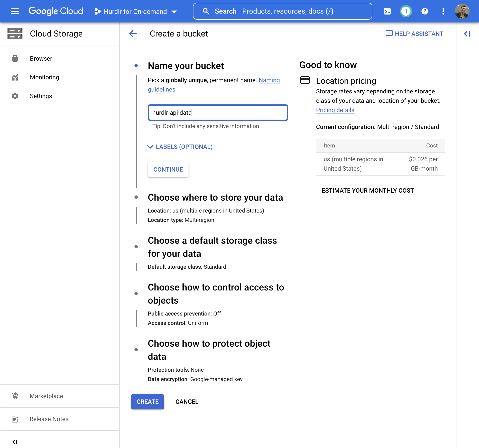Go to Browser in the sidebar
This screenshot has height=448, width=479.
[41, 59]
